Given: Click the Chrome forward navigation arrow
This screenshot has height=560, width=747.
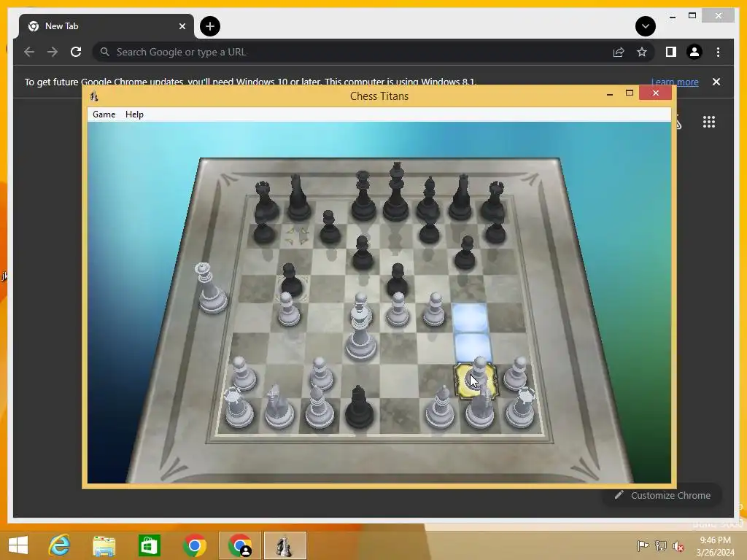Looking at the screenshot, I should pos(53,52).
